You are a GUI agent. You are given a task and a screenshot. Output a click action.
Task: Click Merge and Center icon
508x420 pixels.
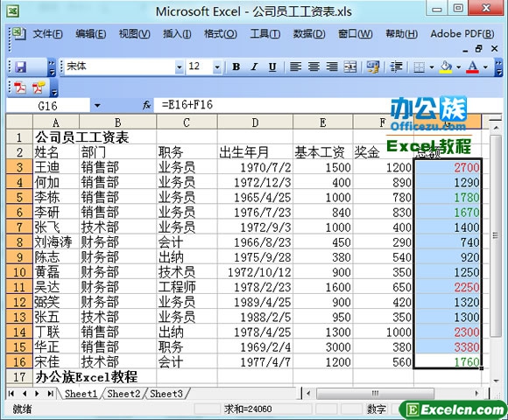coord(350,67)
